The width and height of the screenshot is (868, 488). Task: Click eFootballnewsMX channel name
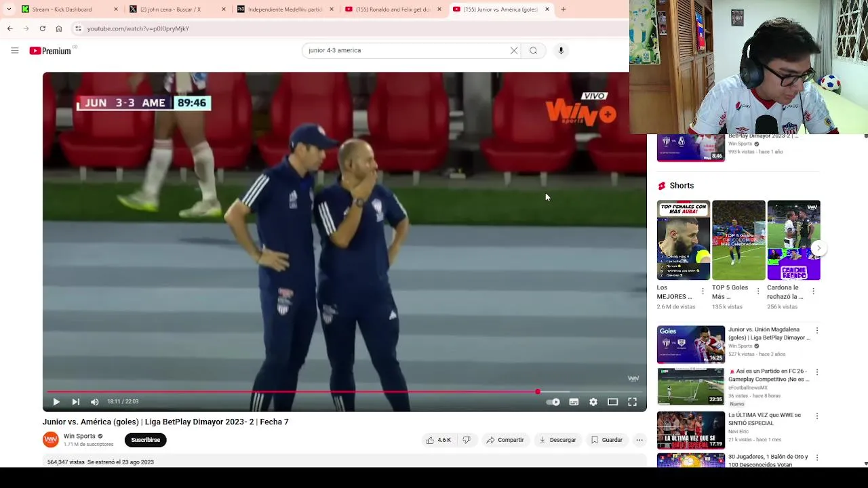point(748,388)
